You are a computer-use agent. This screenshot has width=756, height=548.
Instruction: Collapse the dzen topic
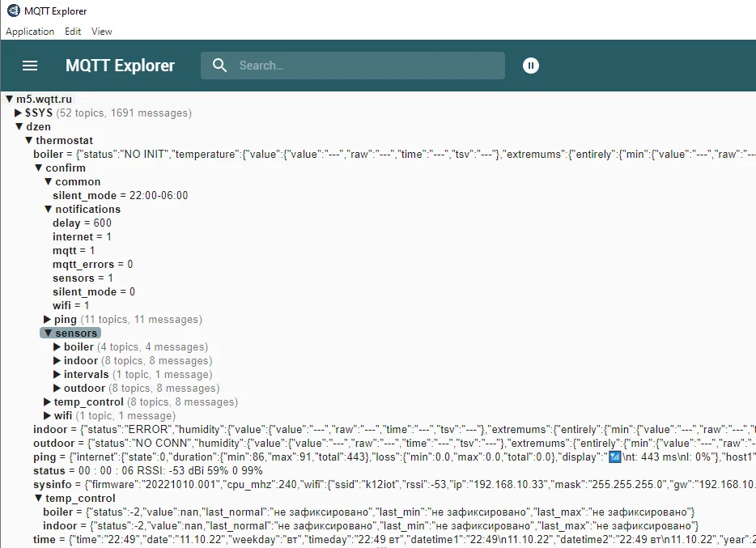[19, 126]
